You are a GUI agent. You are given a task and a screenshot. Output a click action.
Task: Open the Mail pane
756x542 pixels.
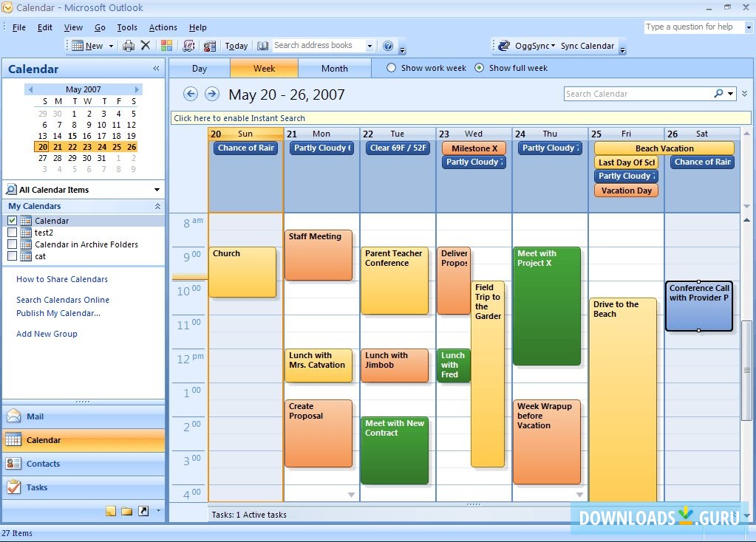[84, 416]
